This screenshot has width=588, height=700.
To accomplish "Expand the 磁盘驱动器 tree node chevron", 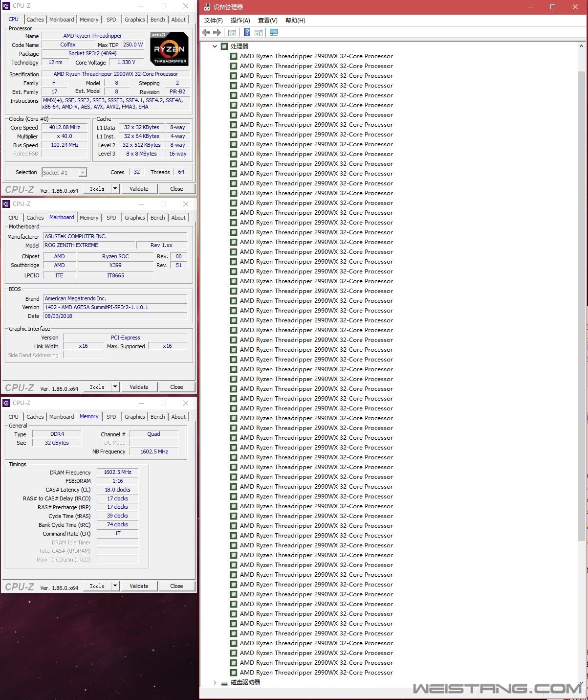I will point(215,682).
